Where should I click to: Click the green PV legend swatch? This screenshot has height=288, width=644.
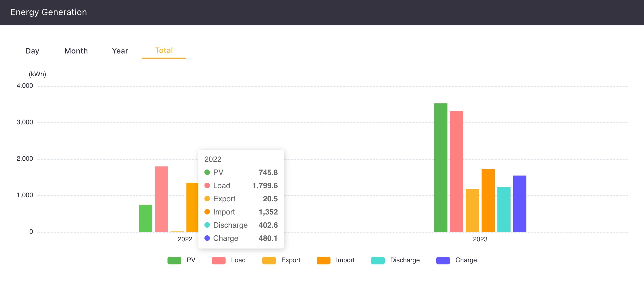[174, 260]
